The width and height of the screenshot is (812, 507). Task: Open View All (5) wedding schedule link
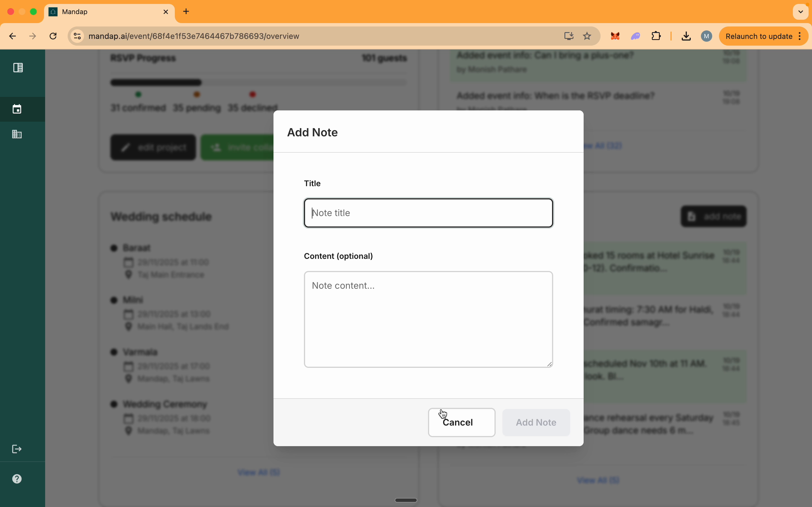pyautogui.click(x=258, y=472)
